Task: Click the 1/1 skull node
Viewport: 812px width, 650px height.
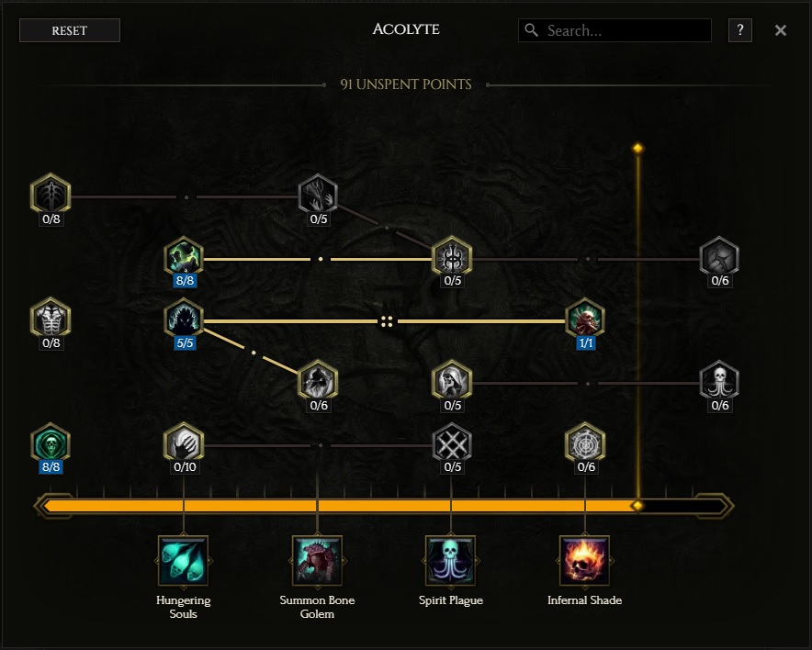Action: [585, 319]
